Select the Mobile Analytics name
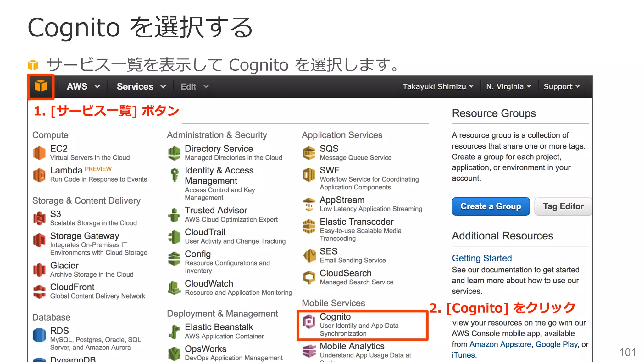Viewport: 644px width, 362px height. click(x=352, y=346)
